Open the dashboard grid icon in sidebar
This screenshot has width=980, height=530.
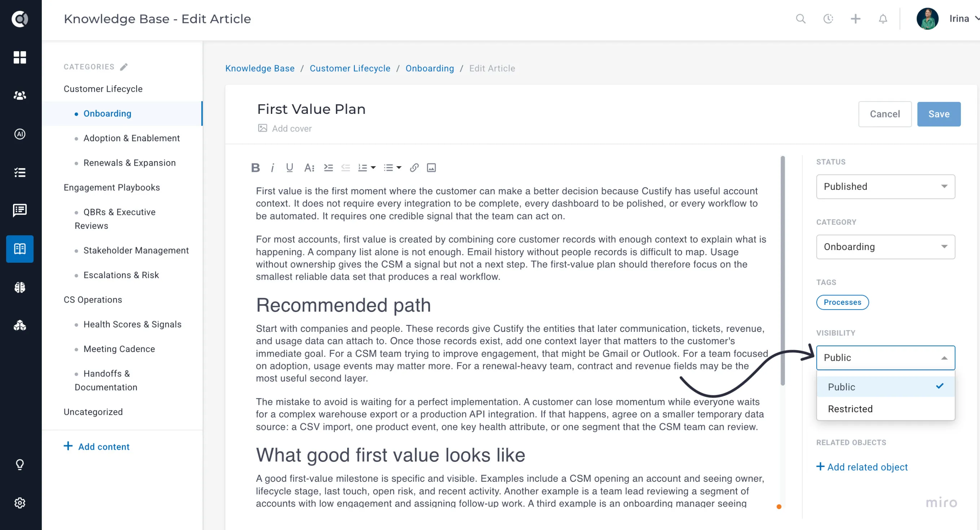tap(20, 57)
